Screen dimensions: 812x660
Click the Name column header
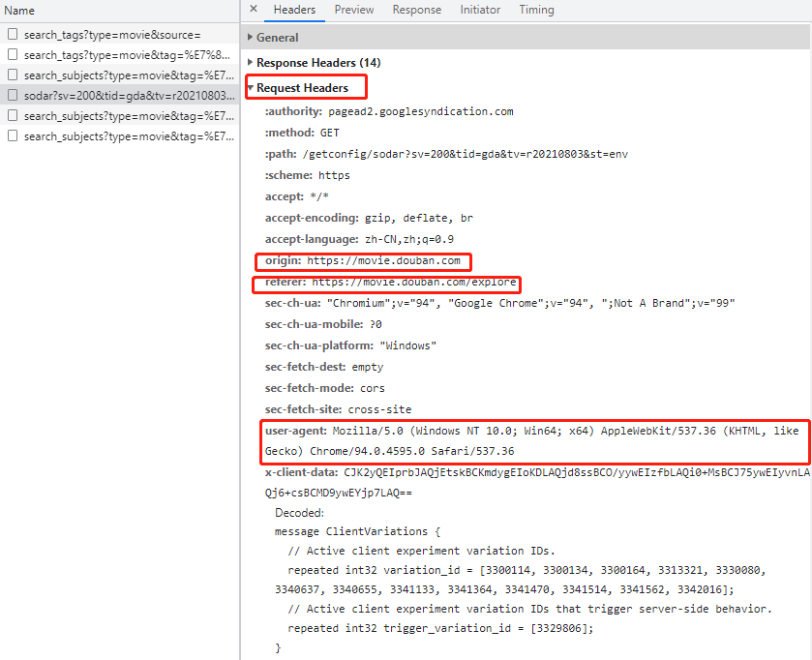pos(120,11)
